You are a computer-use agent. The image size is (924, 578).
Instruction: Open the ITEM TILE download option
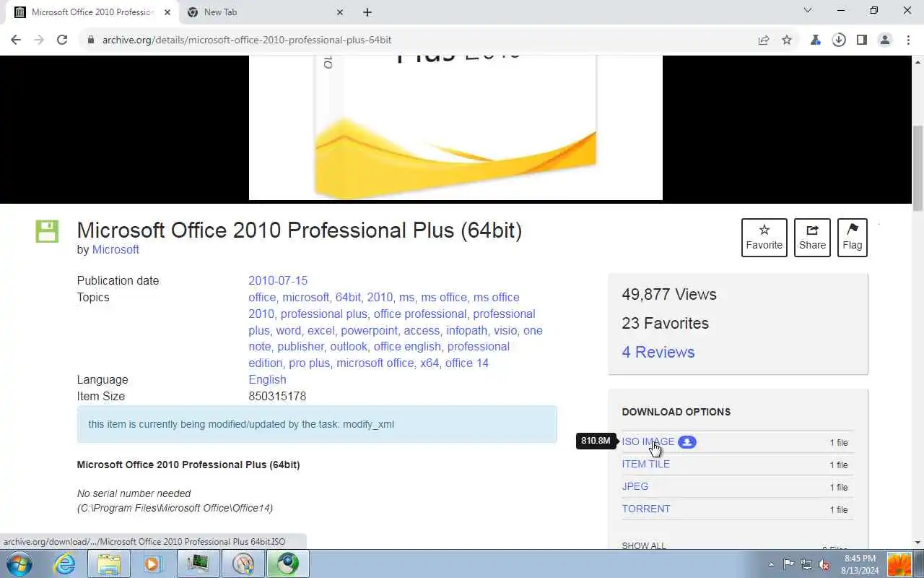(646, 464)
